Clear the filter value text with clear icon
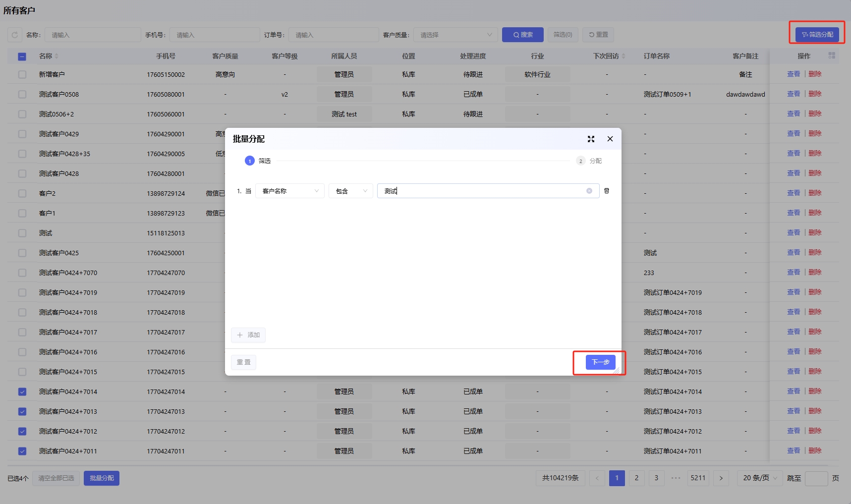Viewport: 851px width, 504px height. pyautogui.click(x=589, y=191)
